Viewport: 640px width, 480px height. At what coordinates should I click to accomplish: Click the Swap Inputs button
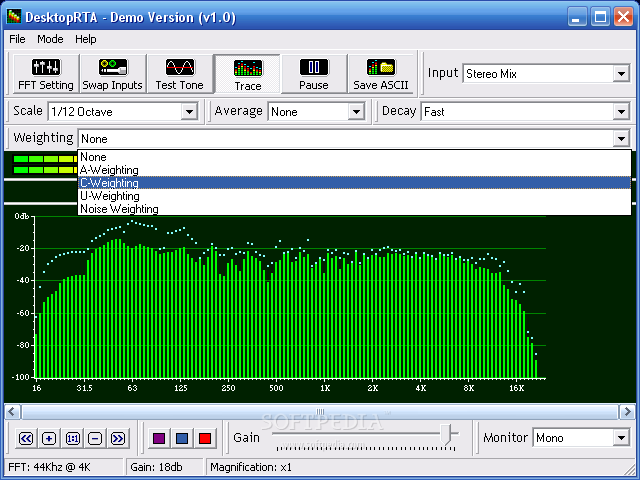[113, 74]
